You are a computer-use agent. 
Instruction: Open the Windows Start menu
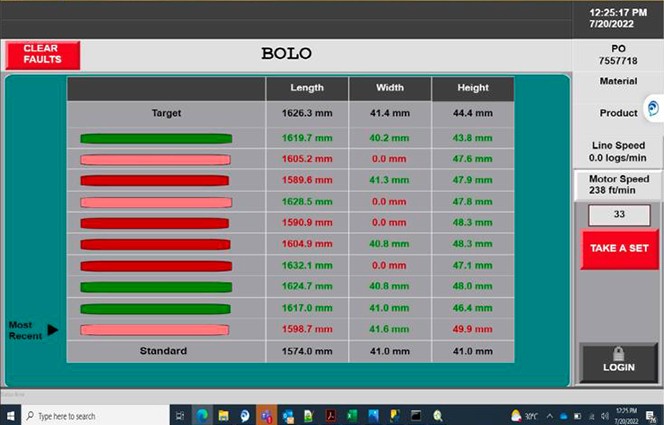[10, 415]
